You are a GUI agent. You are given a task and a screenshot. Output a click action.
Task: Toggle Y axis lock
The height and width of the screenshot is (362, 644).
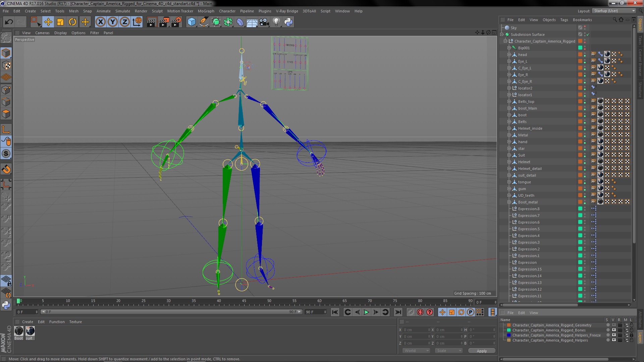point(113,22)
